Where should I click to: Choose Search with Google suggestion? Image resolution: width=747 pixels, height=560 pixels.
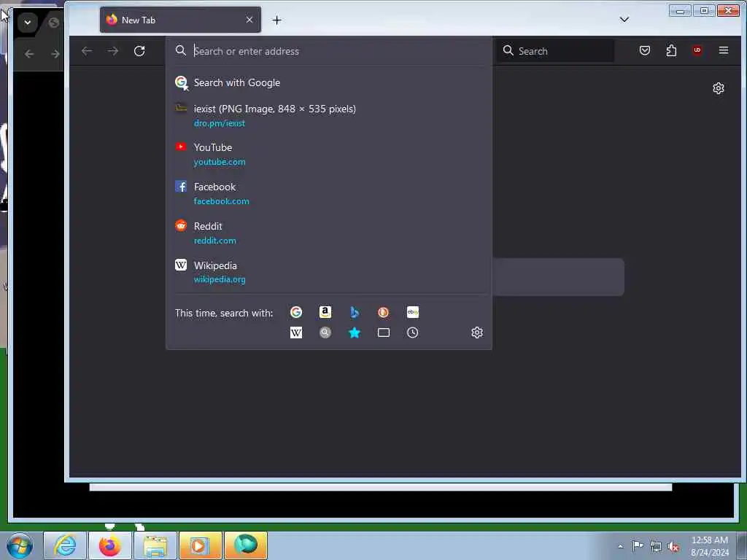coord(329,83)
